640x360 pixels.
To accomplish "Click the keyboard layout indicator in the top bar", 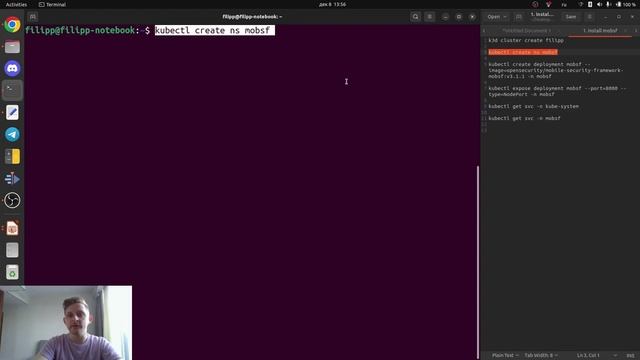I will click(564, 4).
